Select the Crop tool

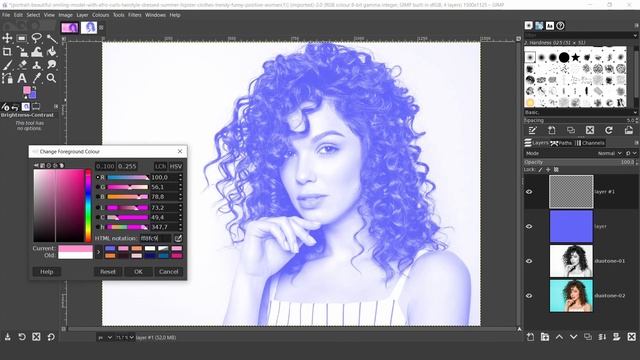[x=7, y=52]
